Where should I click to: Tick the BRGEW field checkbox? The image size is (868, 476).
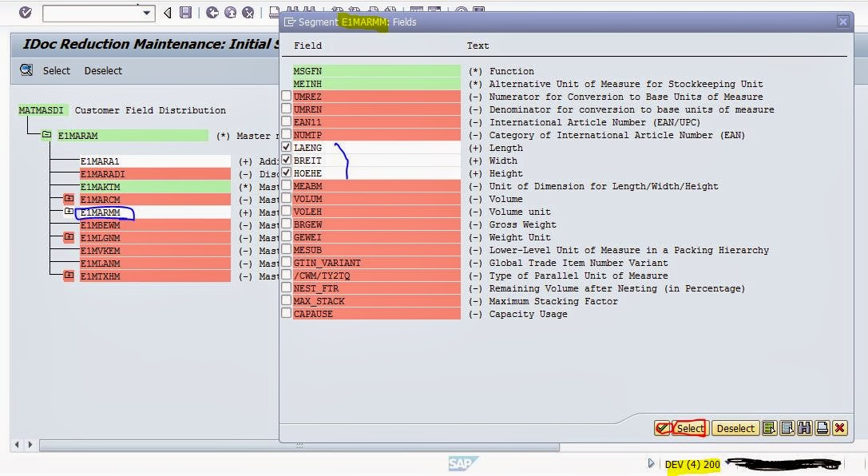[x=286, y=224]
